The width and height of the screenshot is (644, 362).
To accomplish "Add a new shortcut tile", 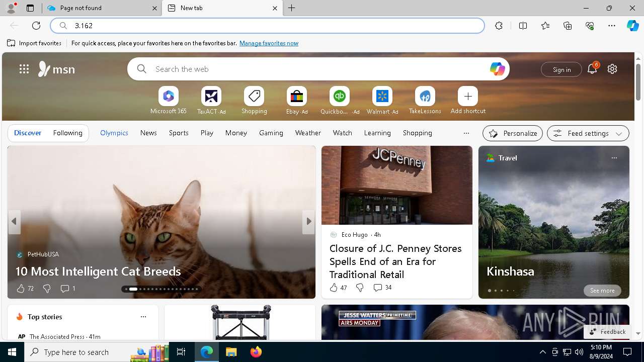I will (x=468, y=100).
